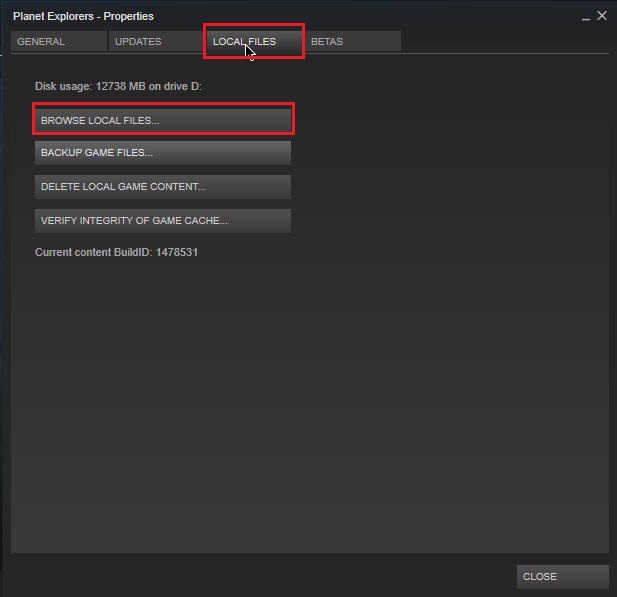Viewport: 617px width, 597px height.
Task: Click Browse Local Files button
Action: point(163,120)
